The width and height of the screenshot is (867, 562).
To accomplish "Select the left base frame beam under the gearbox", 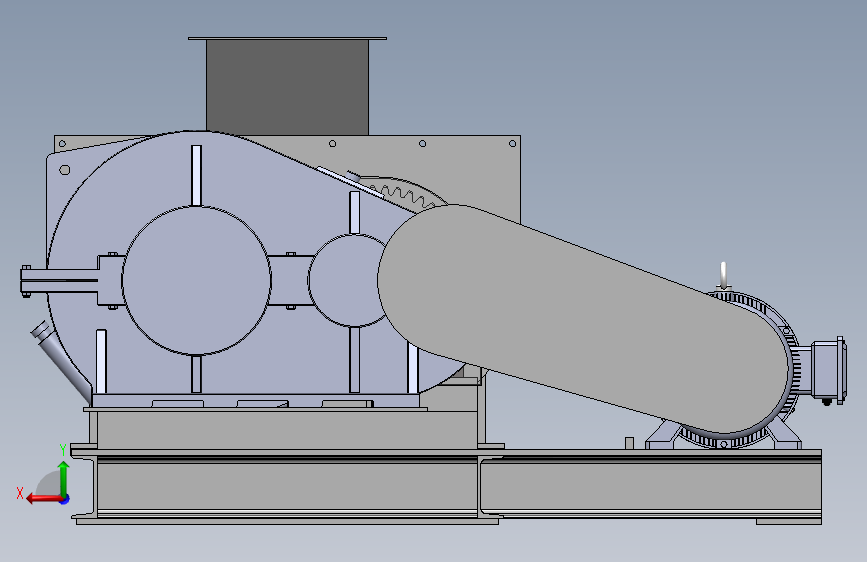I will click(286, 487).
